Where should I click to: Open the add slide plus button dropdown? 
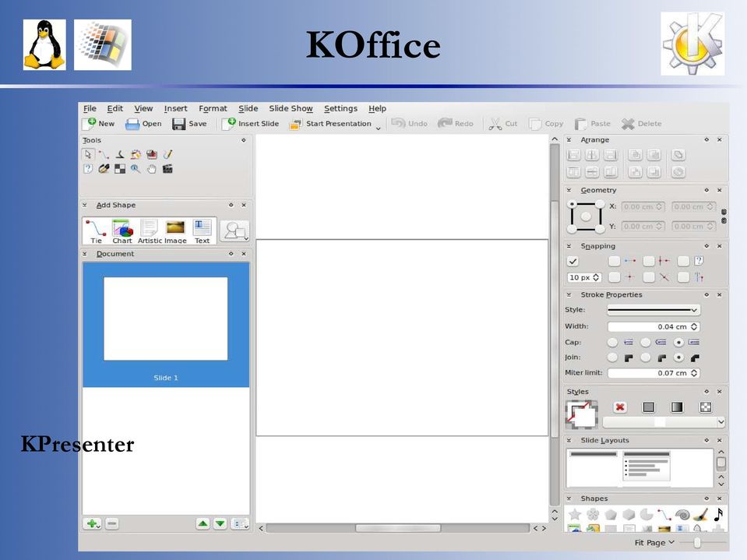[x=92, y=524]
